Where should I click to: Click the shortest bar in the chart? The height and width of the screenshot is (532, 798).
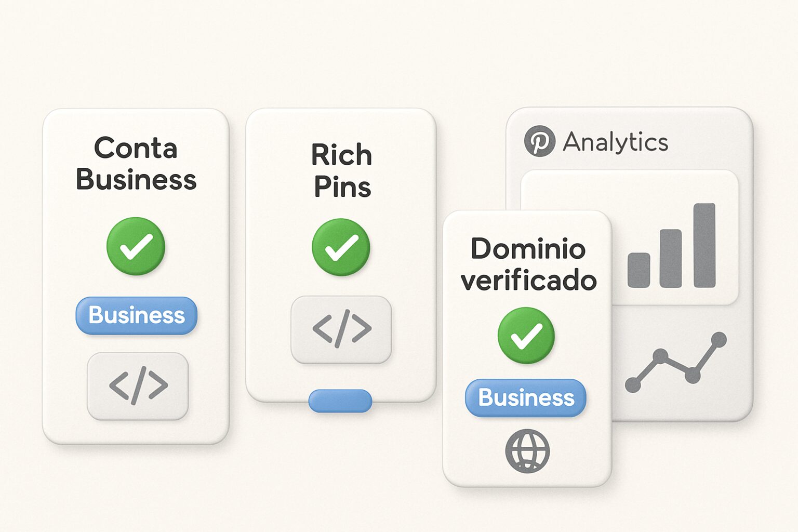[x=639, y=270]
